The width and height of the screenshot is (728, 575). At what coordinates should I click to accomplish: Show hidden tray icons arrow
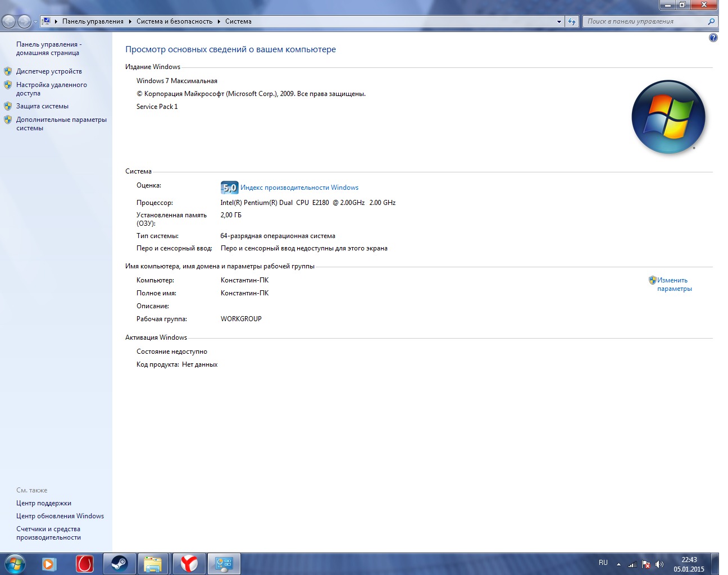[x=618, y=564]
